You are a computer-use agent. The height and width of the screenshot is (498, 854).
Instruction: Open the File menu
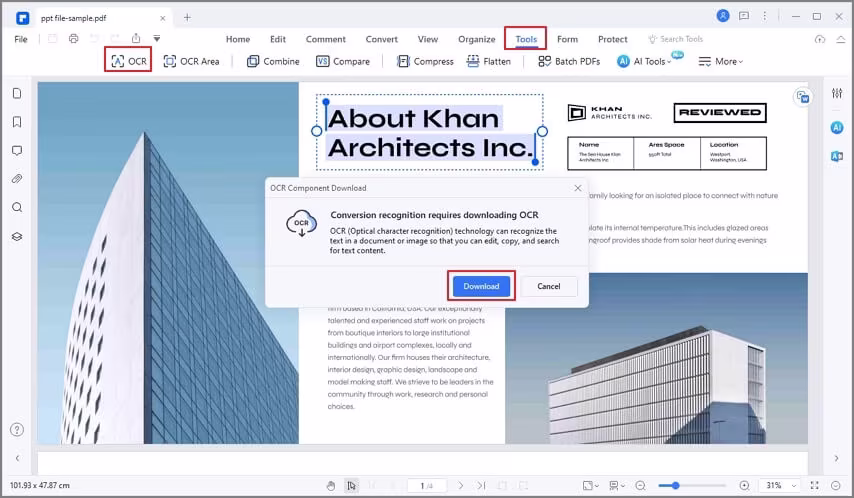21,39
